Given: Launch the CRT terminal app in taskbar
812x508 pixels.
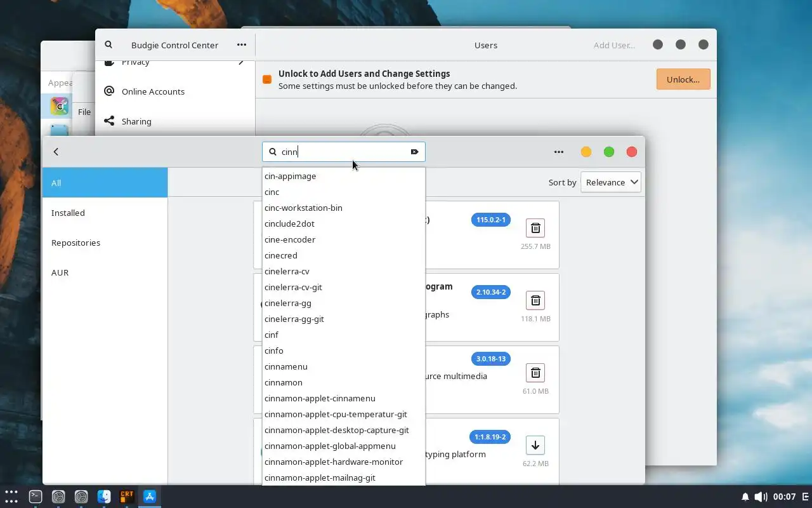Looking at the screenshot, I should [x=127, y=497].
